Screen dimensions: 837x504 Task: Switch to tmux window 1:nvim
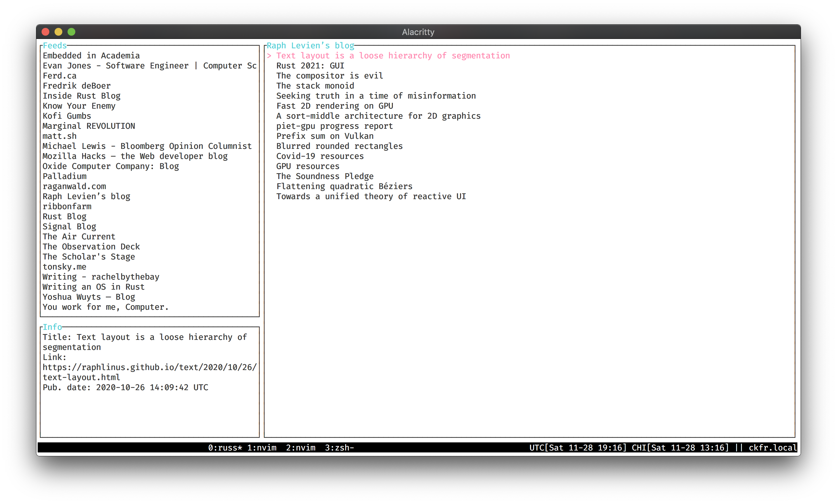click(262, 448)
